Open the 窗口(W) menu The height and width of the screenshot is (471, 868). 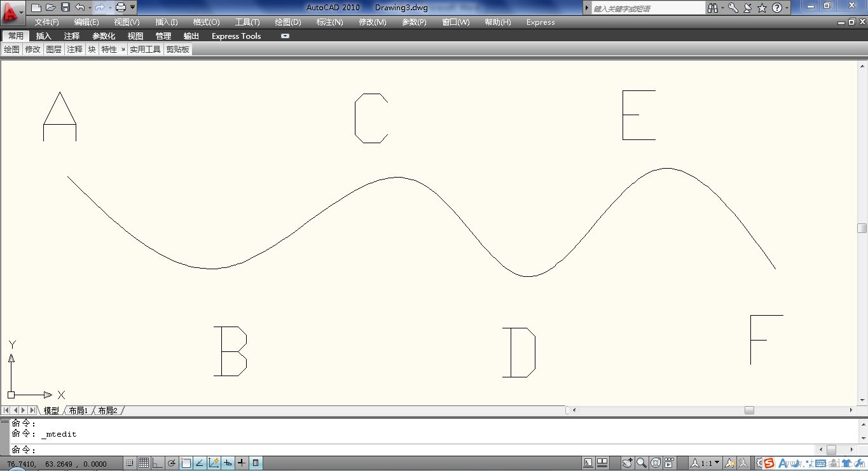pos(456,22)
